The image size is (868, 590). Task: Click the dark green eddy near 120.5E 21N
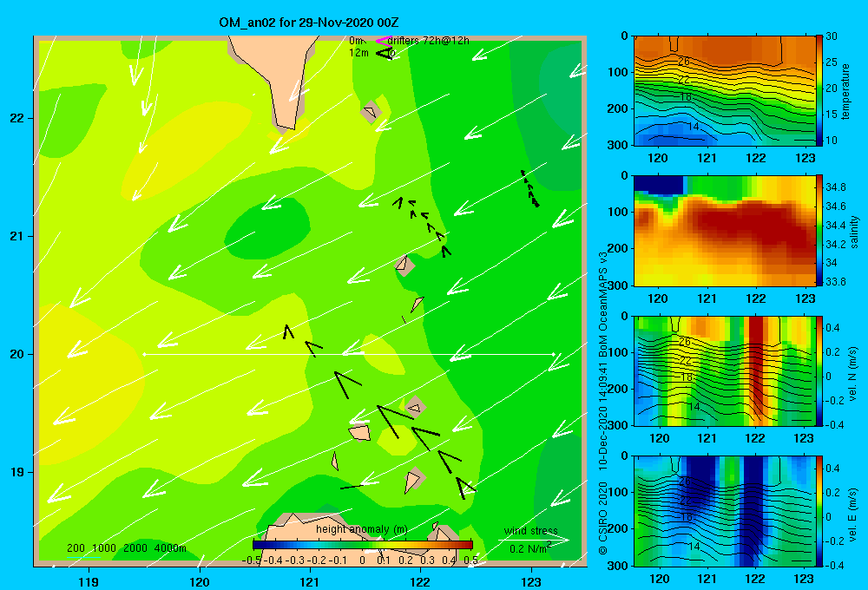coord(266,230)
